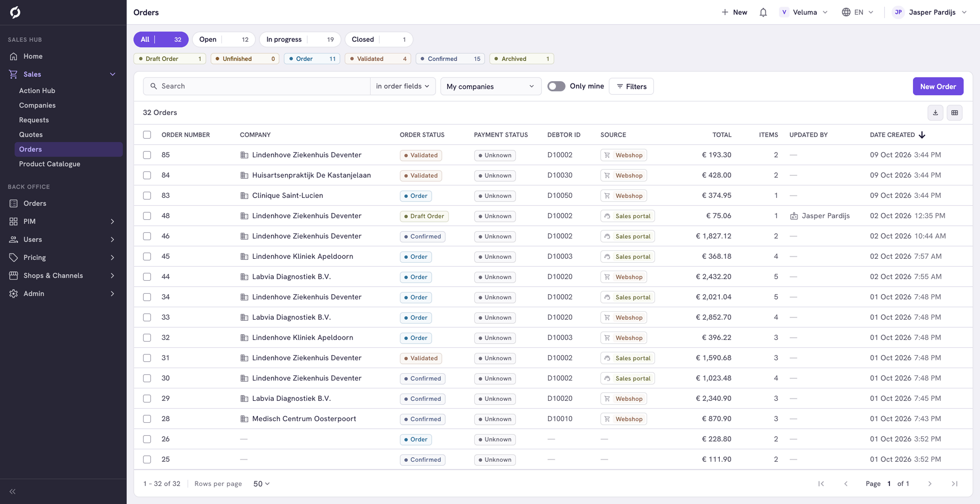Viewport: 980px width, 504px height.
Task: Click the globe language icon
Action: click(x=846, y=12)
